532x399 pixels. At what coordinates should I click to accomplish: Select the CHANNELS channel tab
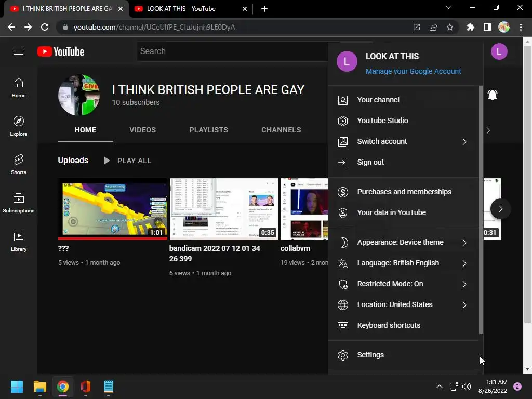[281, 130]
